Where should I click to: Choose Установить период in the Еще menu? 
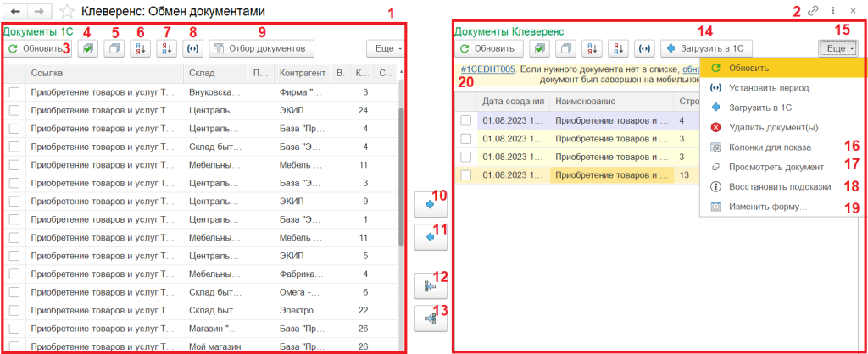click(x=783, y=88)
